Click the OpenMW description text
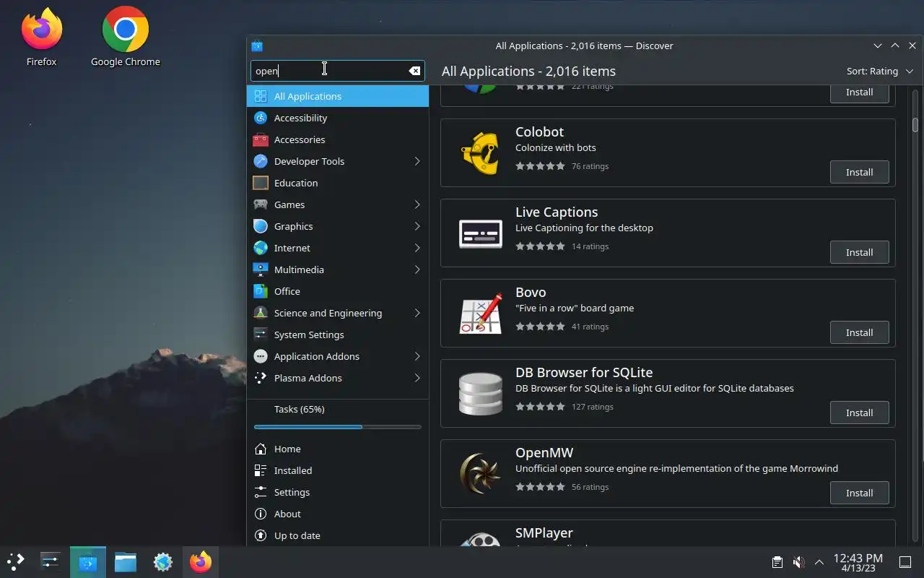Screen dimensions: 924x578 coord(676,468)
